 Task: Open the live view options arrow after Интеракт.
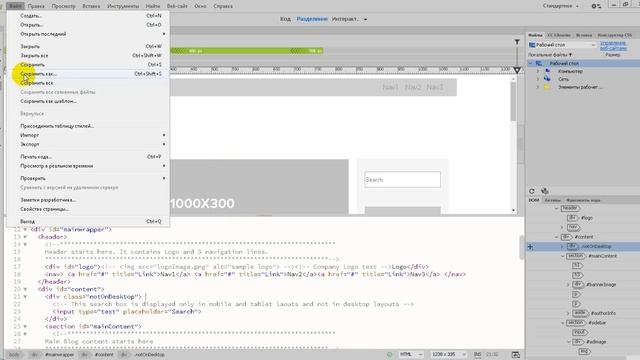tap(365, 19)
